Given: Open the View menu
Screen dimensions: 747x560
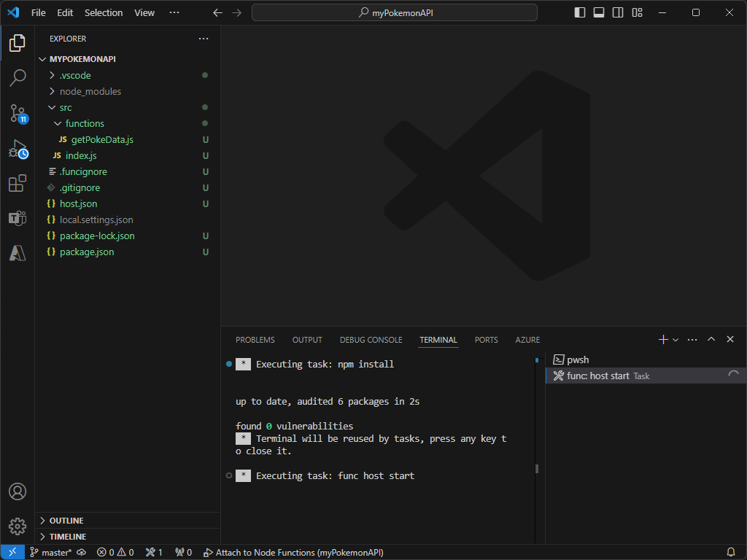Looking at the screenshot, I should point(144,13).
